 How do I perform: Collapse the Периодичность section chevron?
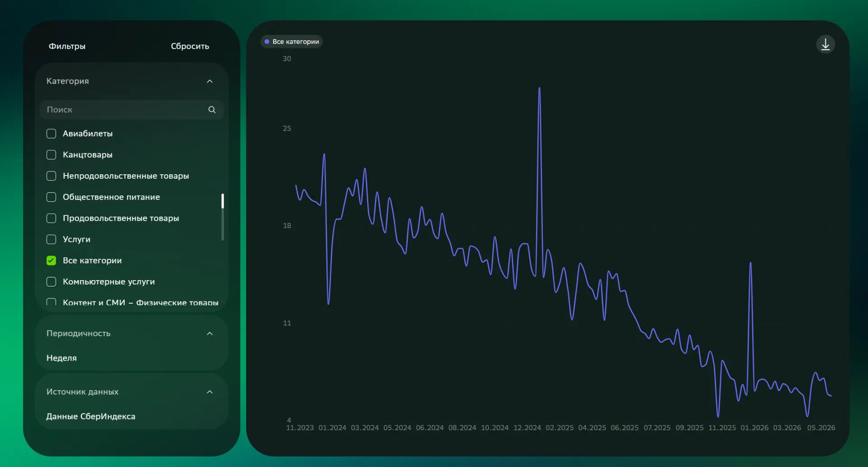click(x=210, y=334)
